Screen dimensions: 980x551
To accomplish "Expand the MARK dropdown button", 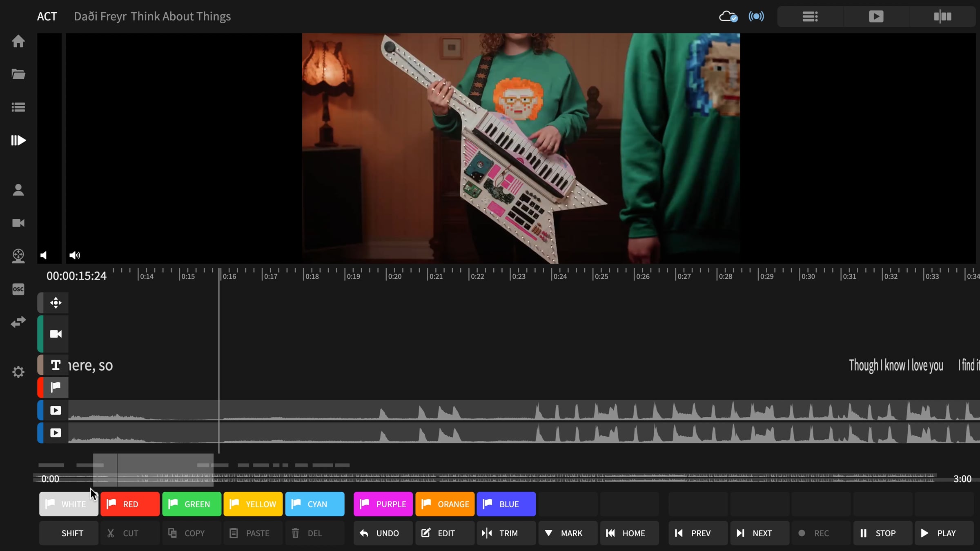I will click(568, 533).
